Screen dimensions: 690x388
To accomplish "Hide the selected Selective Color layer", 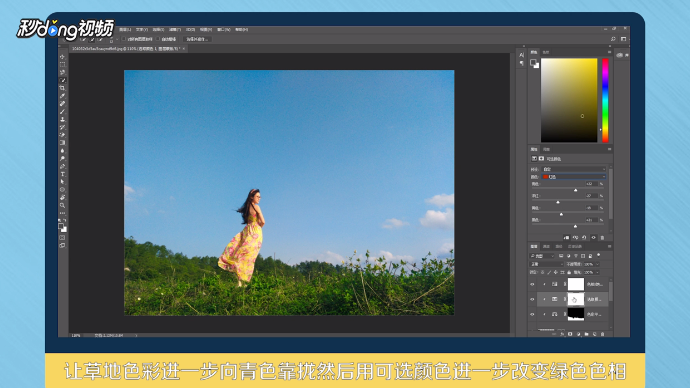I will (532, 299).
